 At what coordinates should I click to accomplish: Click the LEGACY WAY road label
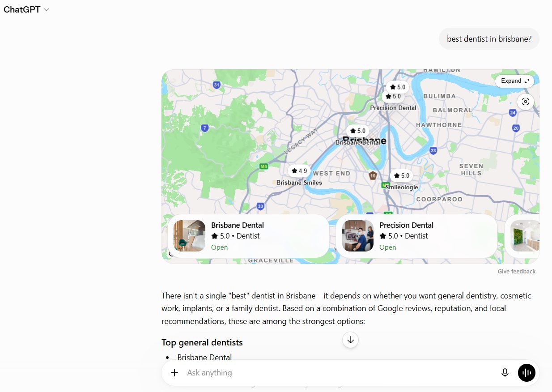(301, 142)
